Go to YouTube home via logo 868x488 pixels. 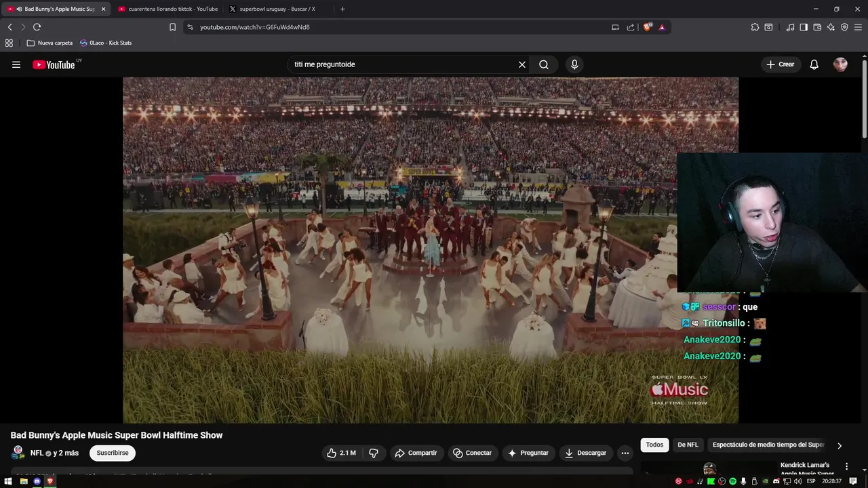[x=54, y=64]
